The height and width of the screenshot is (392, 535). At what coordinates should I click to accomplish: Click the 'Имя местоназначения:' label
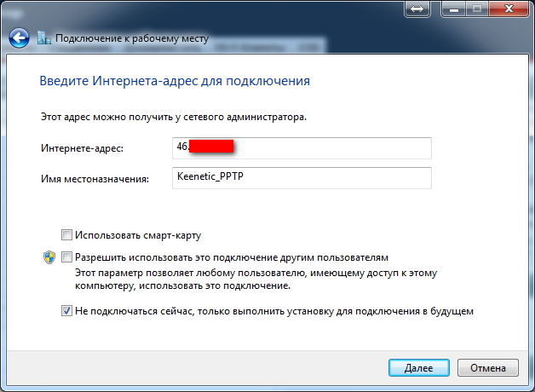94,178
